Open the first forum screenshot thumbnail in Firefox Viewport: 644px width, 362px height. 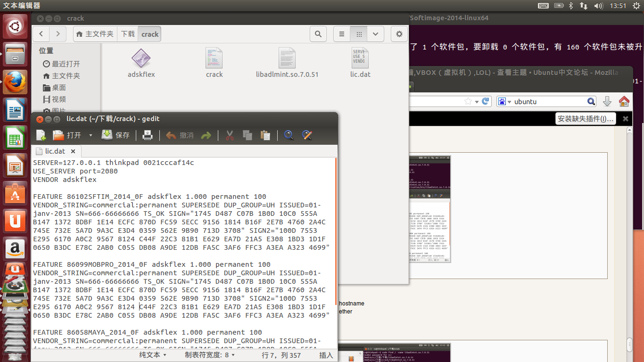(430, 209)
